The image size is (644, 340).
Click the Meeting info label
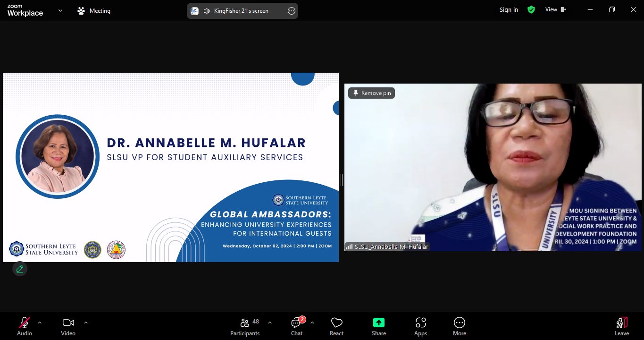click(94, 10)
